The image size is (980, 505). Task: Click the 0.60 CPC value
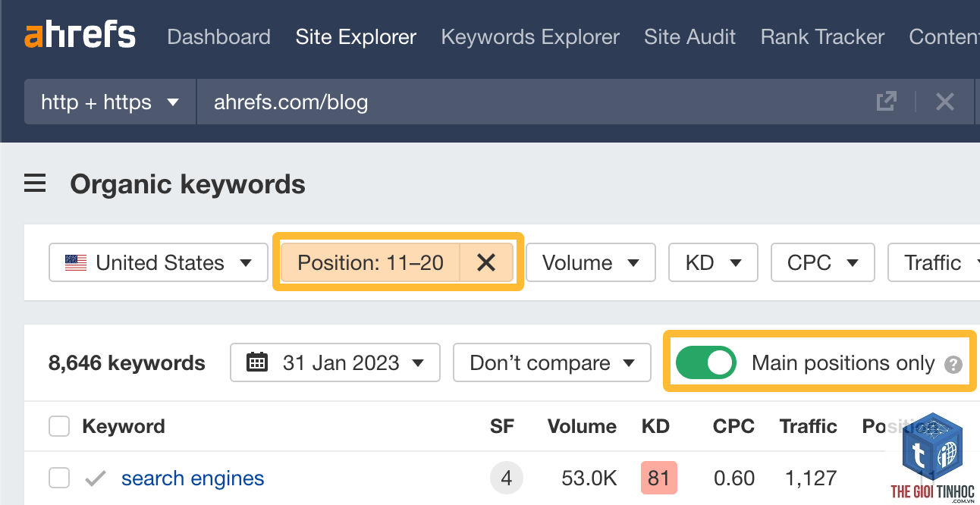(734, 478)
